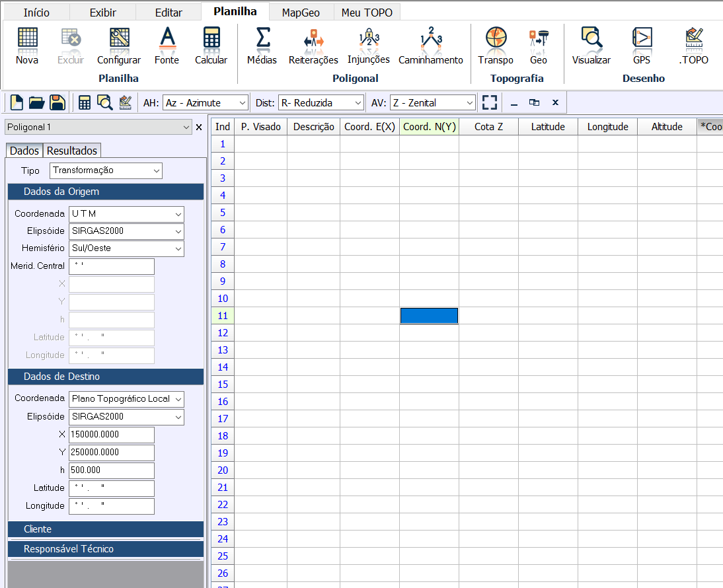Image resolution: width=723 pixels, height=588 pixels.
Task: Click the GPS drawing icon
Action: pyautogui.click(x=642, y=46)
